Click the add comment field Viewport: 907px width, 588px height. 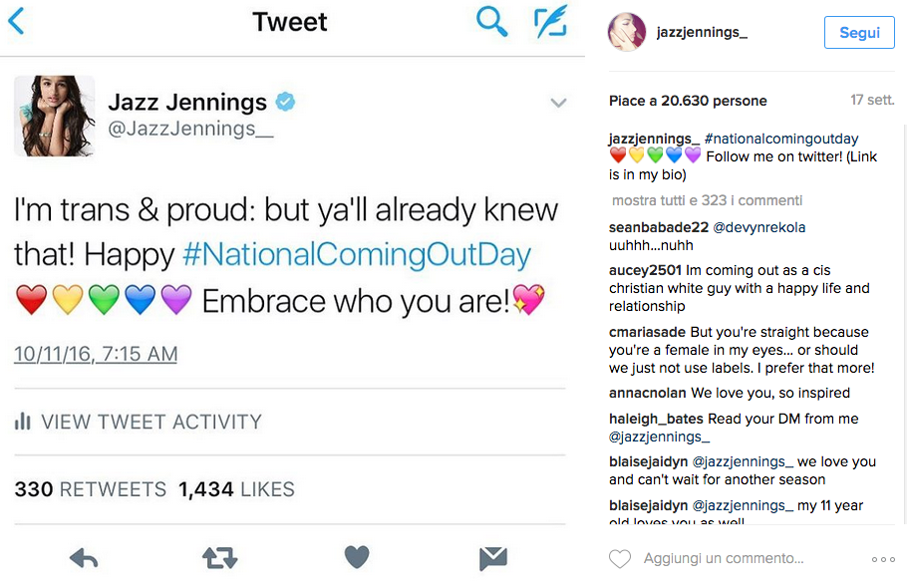point(724,558)
